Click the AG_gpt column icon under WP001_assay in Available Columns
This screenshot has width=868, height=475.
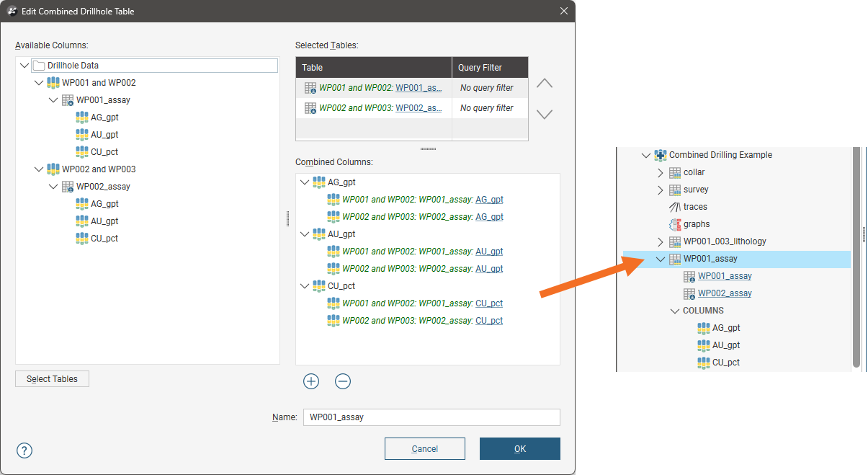(x=82, y=117)
